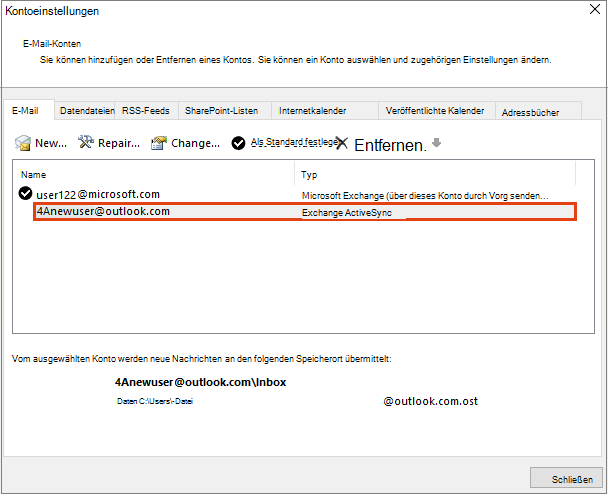Click the 4Anewuser@outlook.com\Inbox location text
Viewport: 608px width, 494px height.
click(x=200, y=382)
